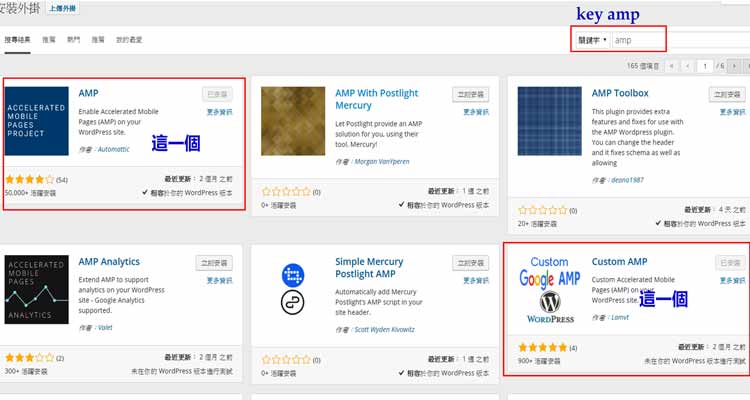Open the AMP Analytics title link
The height and width of the screenshot is (400, 750).
pyautogui.click(x=109, y=262)
